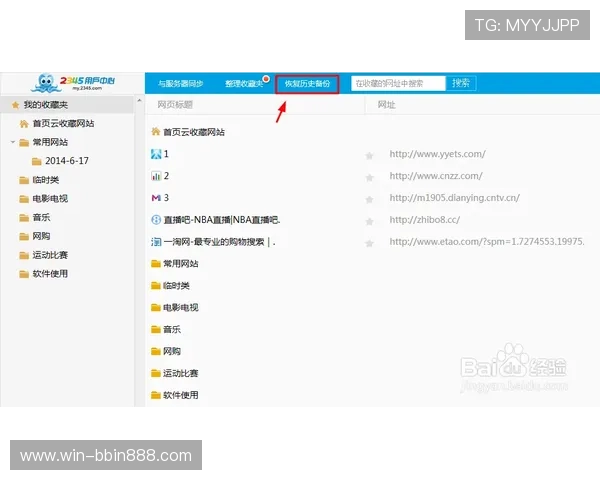
Task: Open 整理收藏夹 in the top bar
Action: (244, 83)
